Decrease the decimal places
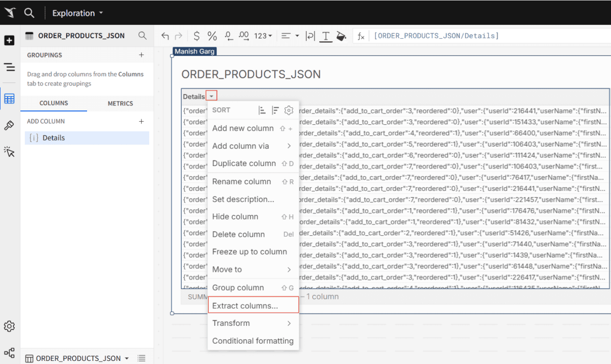 (228, 36)
